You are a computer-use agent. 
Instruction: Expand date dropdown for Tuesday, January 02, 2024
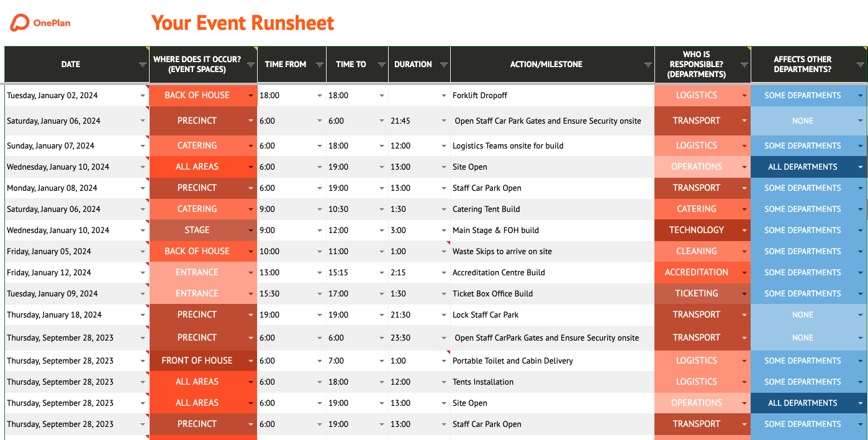(x=143, y=96)
